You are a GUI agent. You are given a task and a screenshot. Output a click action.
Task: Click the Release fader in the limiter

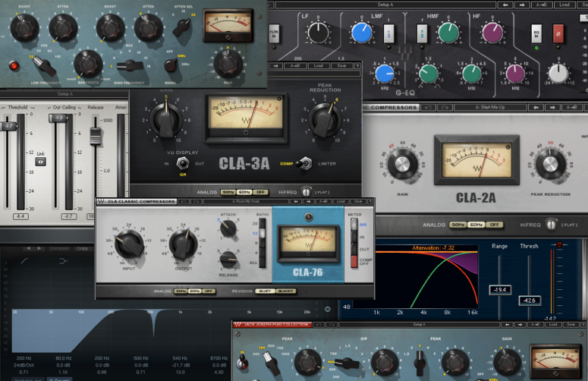tap(96, 137)
